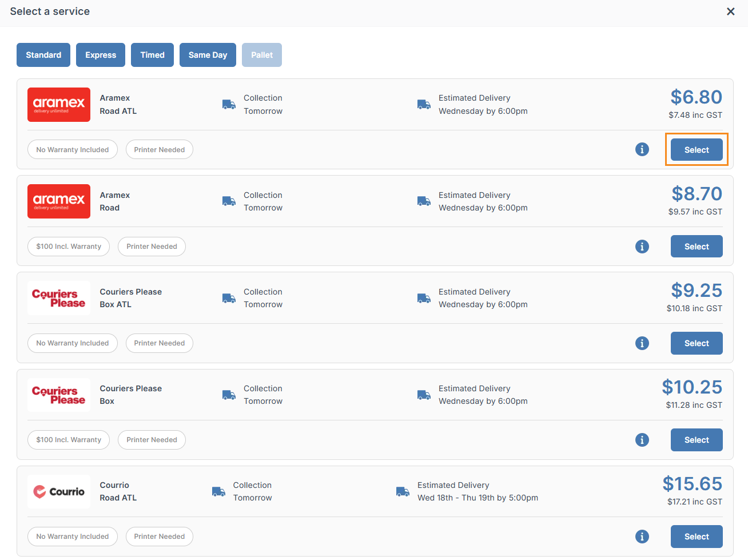Click the Couriers Please logo

click(x=58, y=297)
